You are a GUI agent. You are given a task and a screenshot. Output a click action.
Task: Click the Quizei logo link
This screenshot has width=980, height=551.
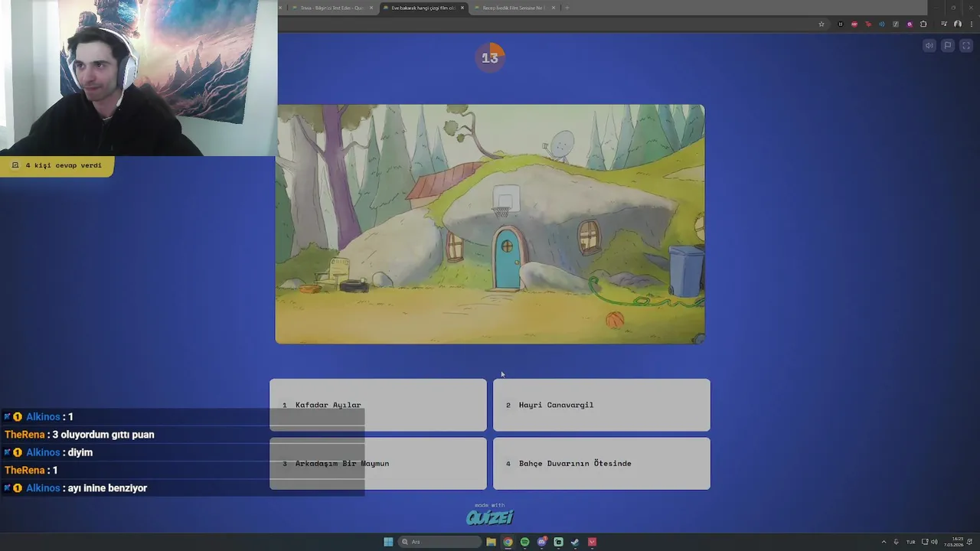coord(490,517)
